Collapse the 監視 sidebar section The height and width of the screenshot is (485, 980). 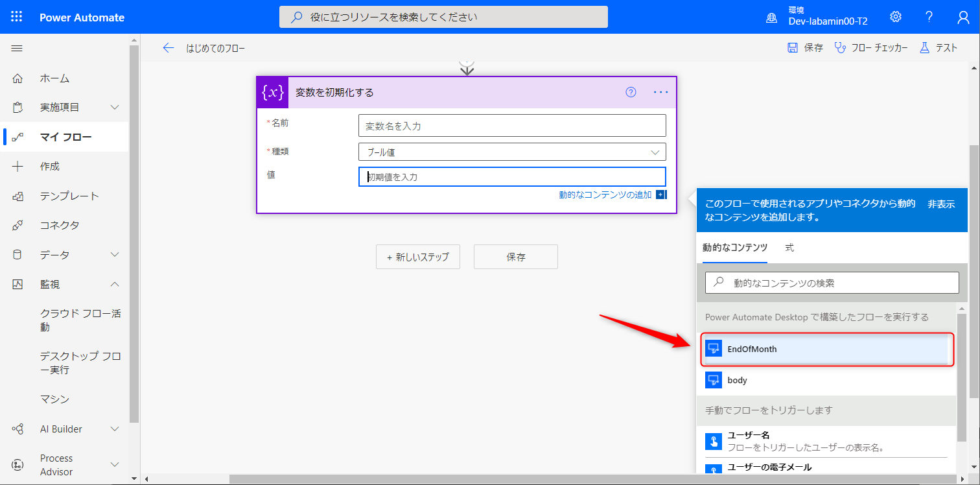pos(115,284)
